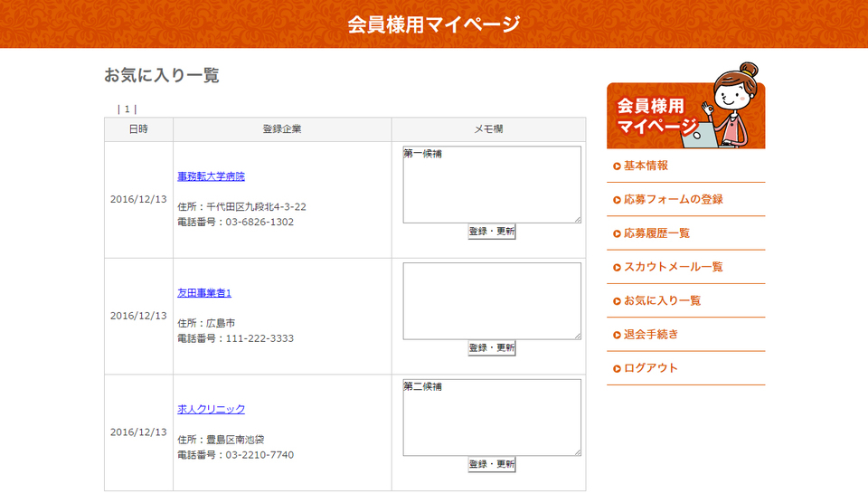
Task: Select ログアウト in sidebar menu
Action: click(x=651, y=368)
